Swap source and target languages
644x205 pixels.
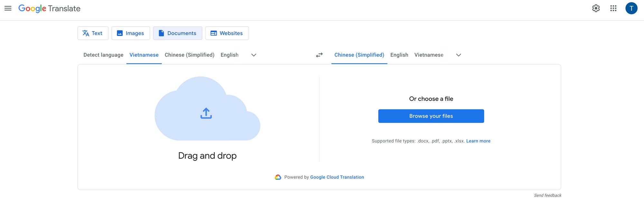(x=319, y=55)
